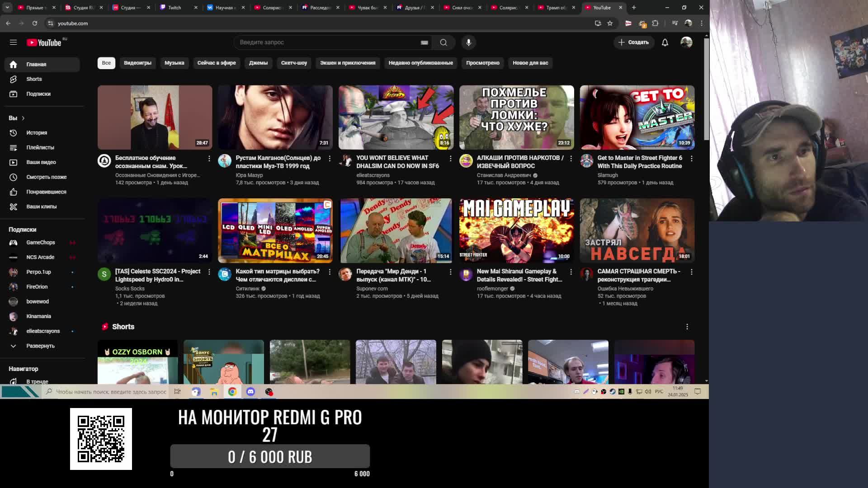This screenshot has height=488, width=868.
Task: Open the hamburger guide menu
Action: pyautogui.click(x=13, y=42)
